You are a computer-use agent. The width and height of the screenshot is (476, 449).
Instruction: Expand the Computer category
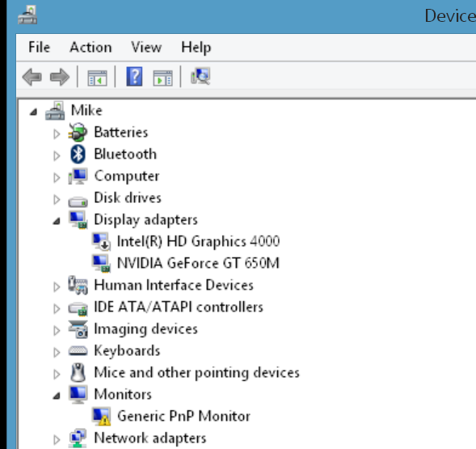57,177
